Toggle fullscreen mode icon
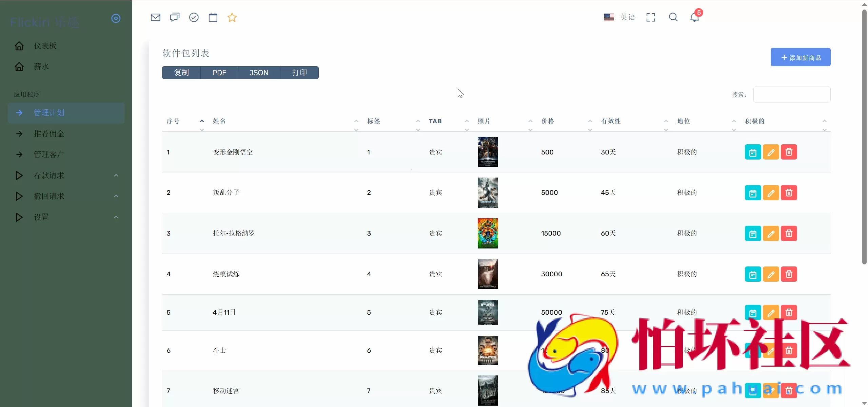 coord(650,17)
